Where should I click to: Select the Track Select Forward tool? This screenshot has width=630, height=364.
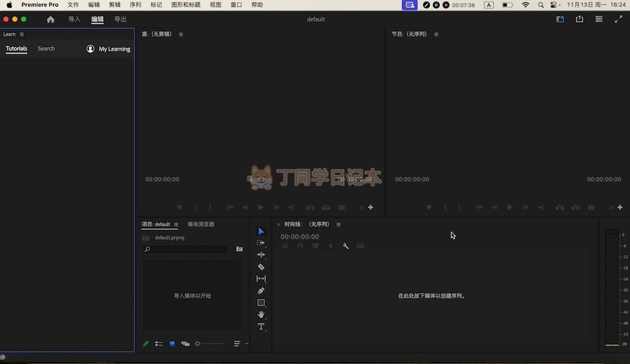click(261, 242)
